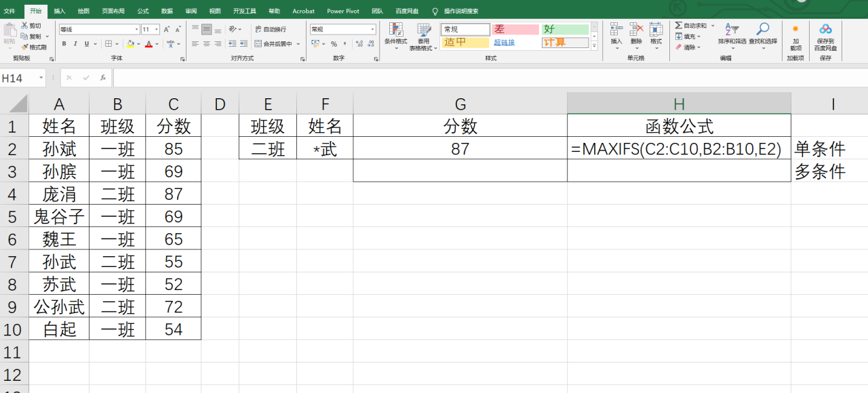Image resolution: width=868 pixels, height=393 pixels.
Task: Click the Cut (剪切) scissors icon
Action: pyautogui.click(x=24, y=25)
